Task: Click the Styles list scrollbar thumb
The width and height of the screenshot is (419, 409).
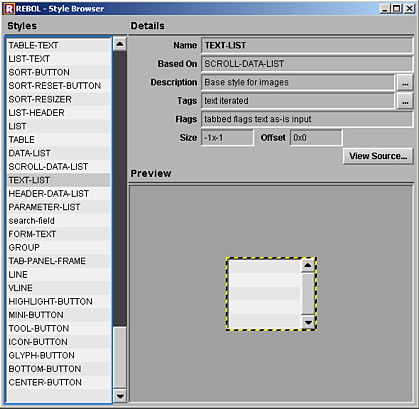Action: pyautogui.click(x=120, y=358)
